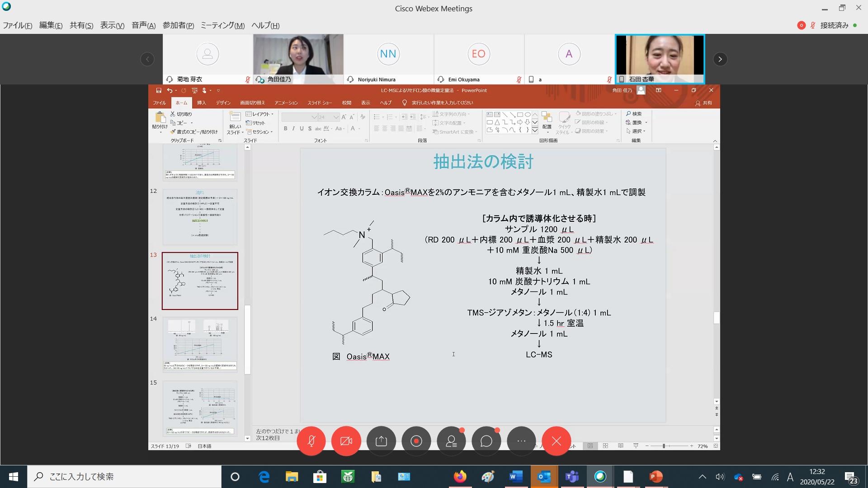
Task: Click the 検索 find button
Action: (634, 114)
